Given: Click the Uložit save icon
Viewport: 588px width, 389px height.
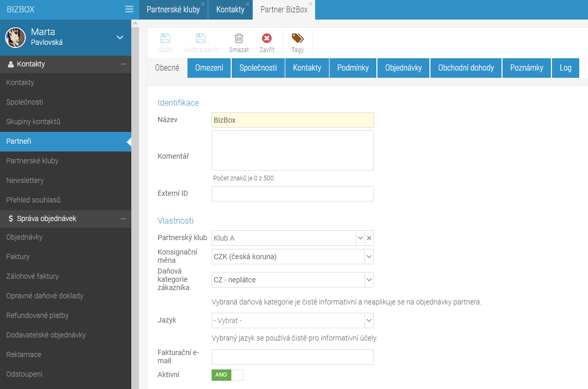Looking at the screenshot, I should (x=165, y=39).
